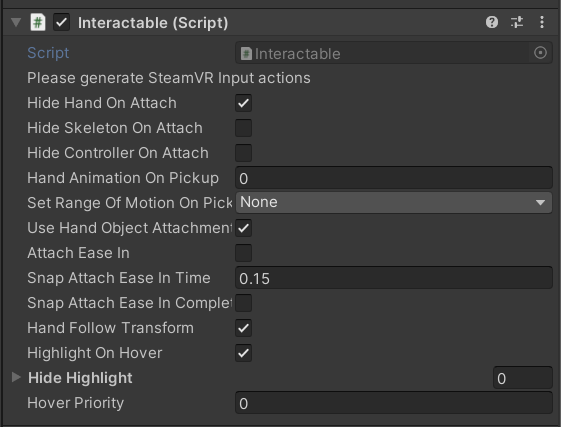Open the component presets sliders icon
The height and width of the screenshot is (427, 561).
pyautogui.click(x=517, y=22)
